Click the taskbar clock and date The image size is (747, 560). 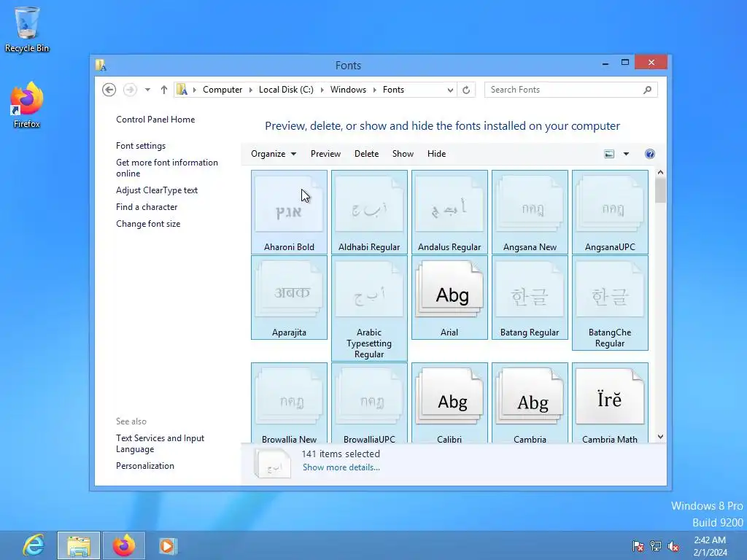(x=710, y=546)
